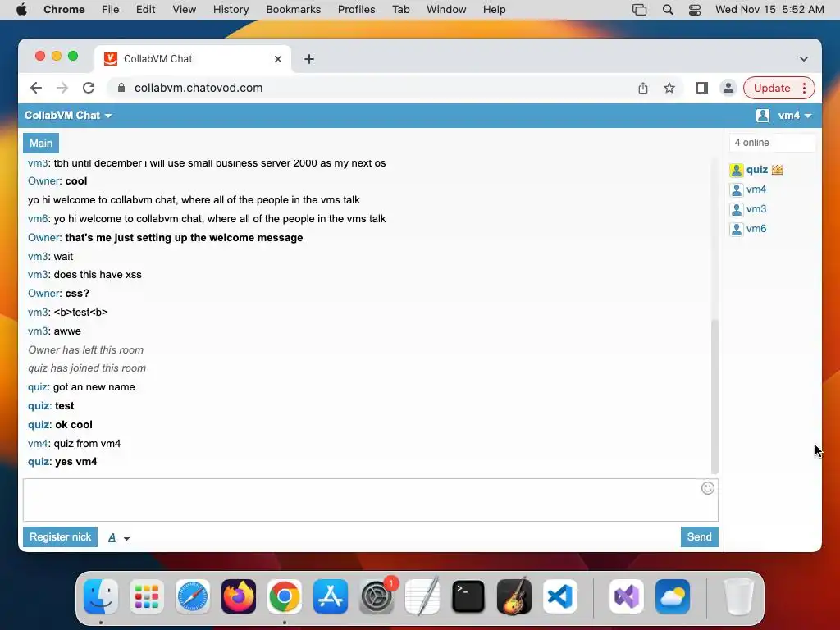Open Terminal from the Dock
The width and height of the screenshot is (840, 630).
(x=468, y=596)
